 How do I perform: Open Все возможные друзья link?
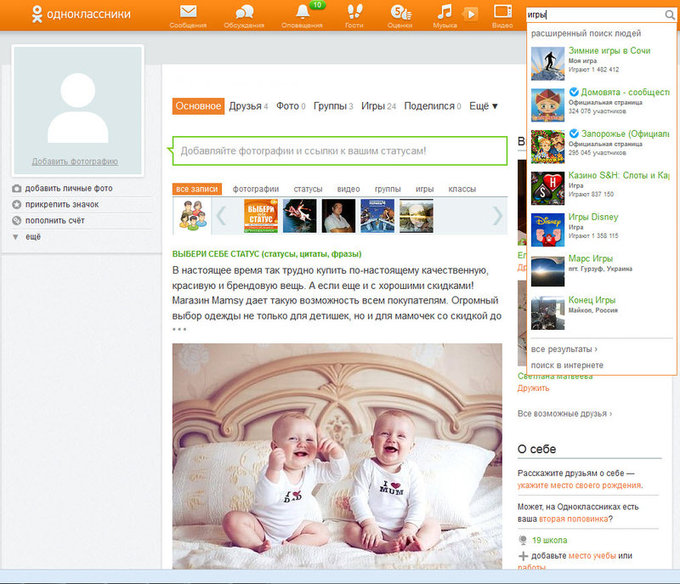point(565,414)
